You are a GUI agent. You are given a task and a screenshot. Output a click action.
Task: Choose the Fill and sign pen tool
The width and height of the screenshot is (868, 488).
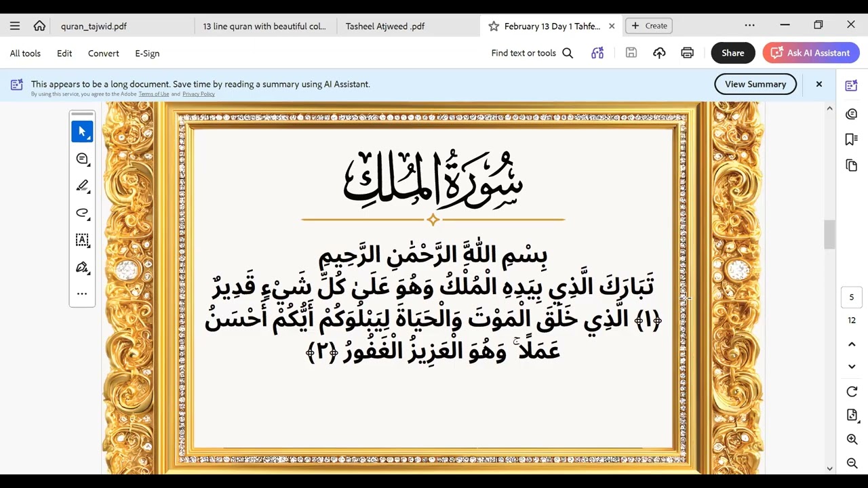pos(82,267)
